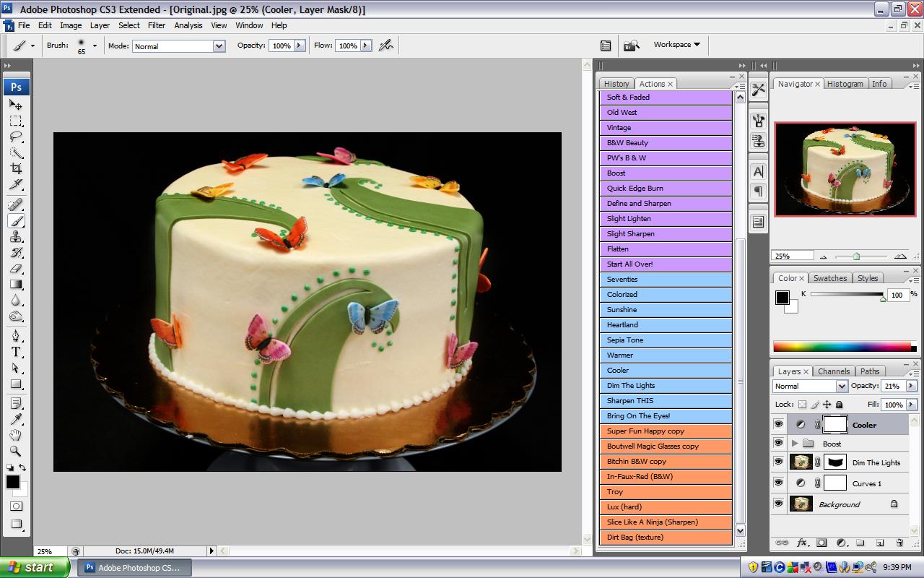Select the Rectangular Marquee tool

[16, 121]
